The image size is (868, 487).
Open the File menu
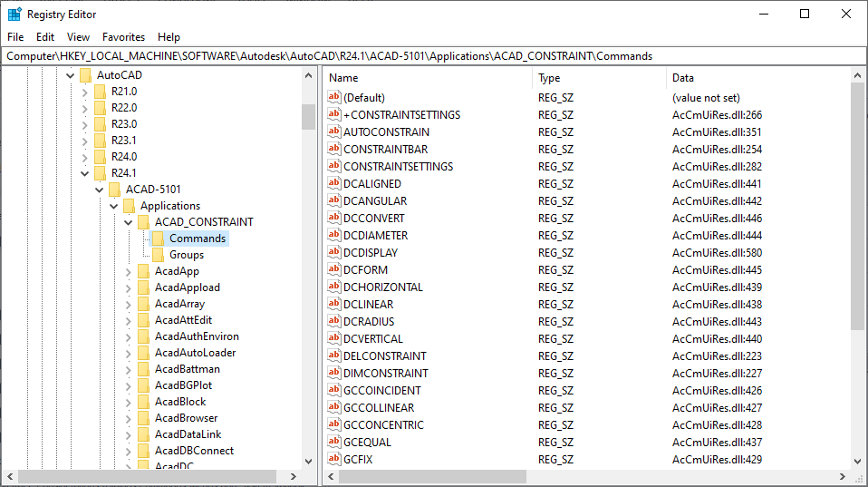15,37
